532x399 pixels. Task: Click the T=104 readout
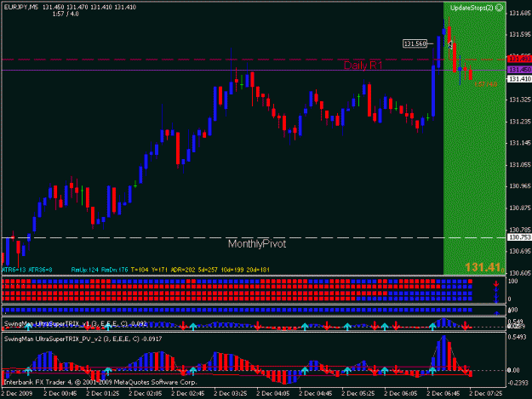[x=140, y=270]
